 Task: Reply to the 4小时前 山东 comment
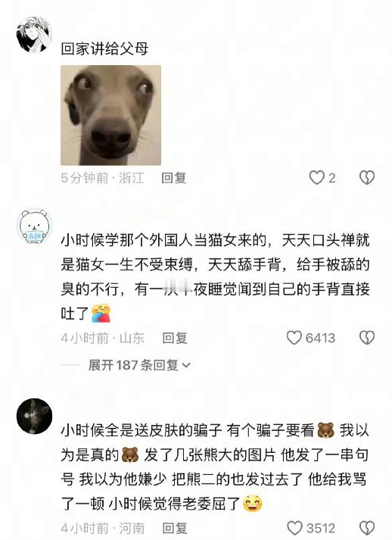click(175, 338)
